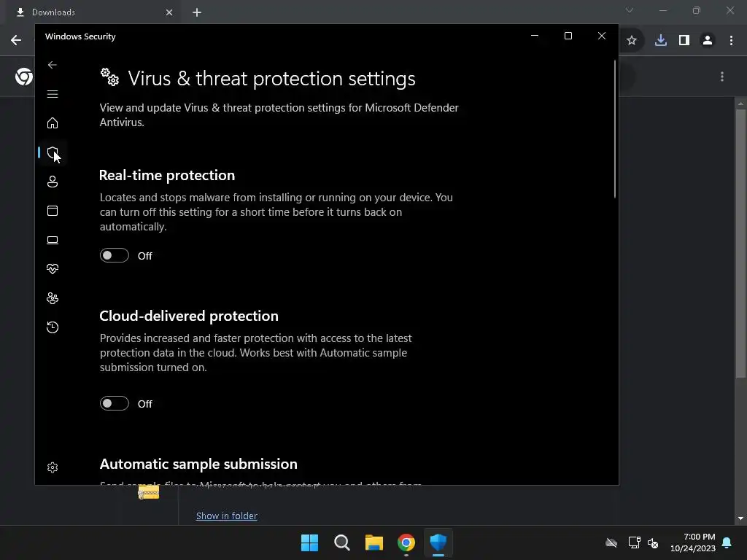Click the zip file icon in Downloads

click(x=149, y=492)
